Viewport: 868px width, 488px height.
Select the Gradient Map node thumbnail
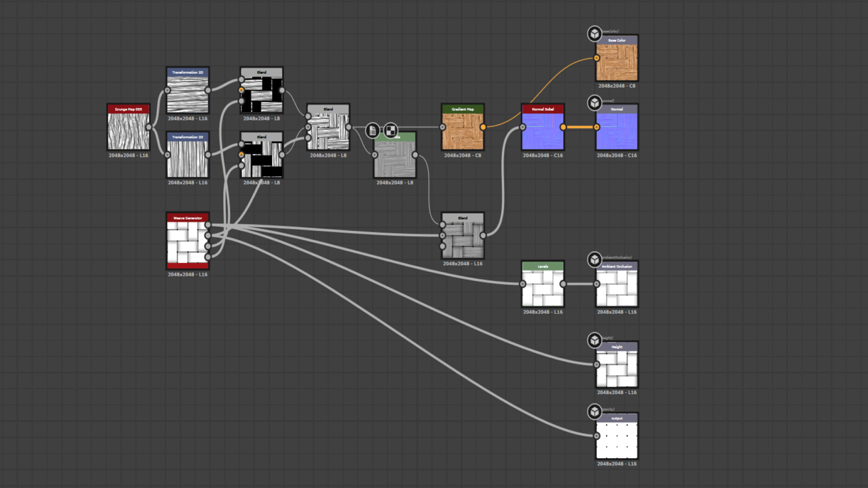pos(463,131)
